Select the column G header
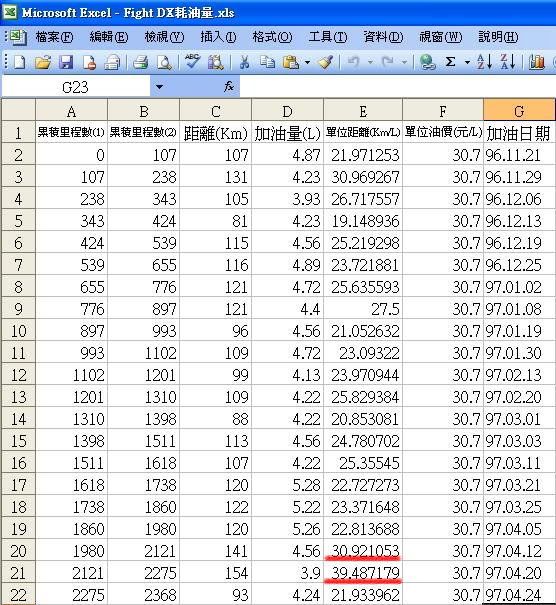Screen dimensions: 556x605 point(519,111)
